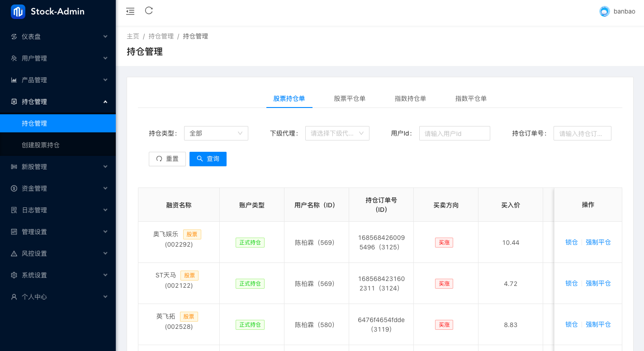
Task: Focus the 用户Id input field
Action: pyautogui.click(x=455, y=133)
